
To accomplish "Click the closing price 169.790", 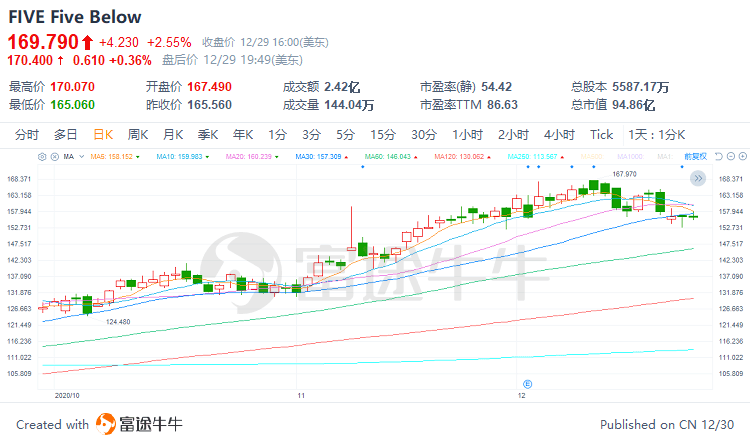I will pyautogui.click(x=43, y=42).
